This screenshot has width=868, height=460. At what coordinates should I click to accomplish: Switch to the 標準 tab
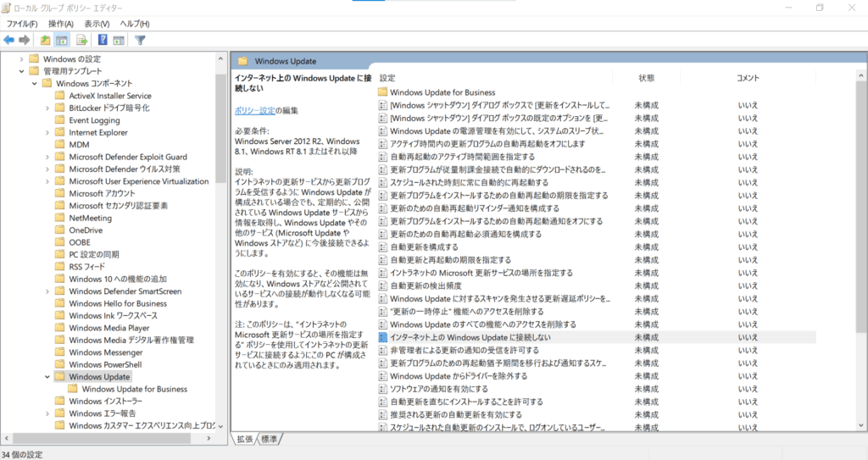pos(269,439)
